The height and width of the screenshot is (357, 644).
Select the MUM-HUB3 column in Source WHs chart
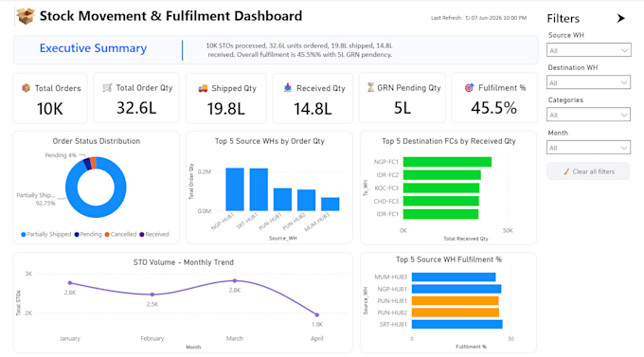331,205
